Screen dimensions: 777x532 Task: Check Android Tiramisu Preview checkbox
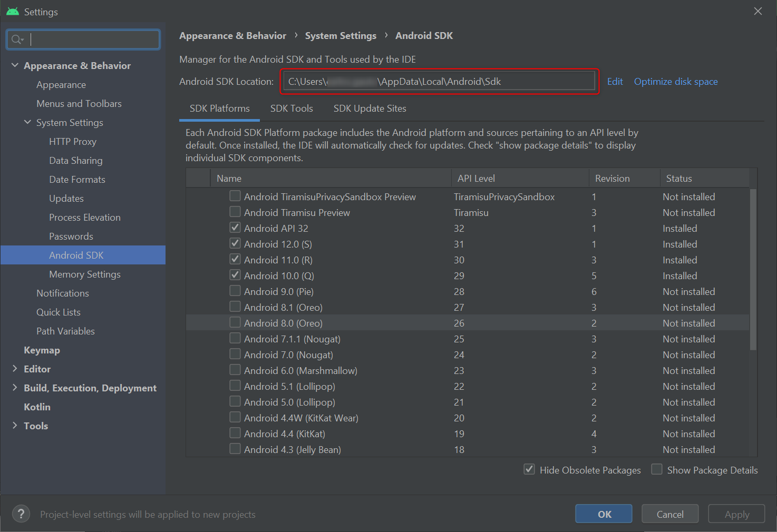tap(235, 212)
